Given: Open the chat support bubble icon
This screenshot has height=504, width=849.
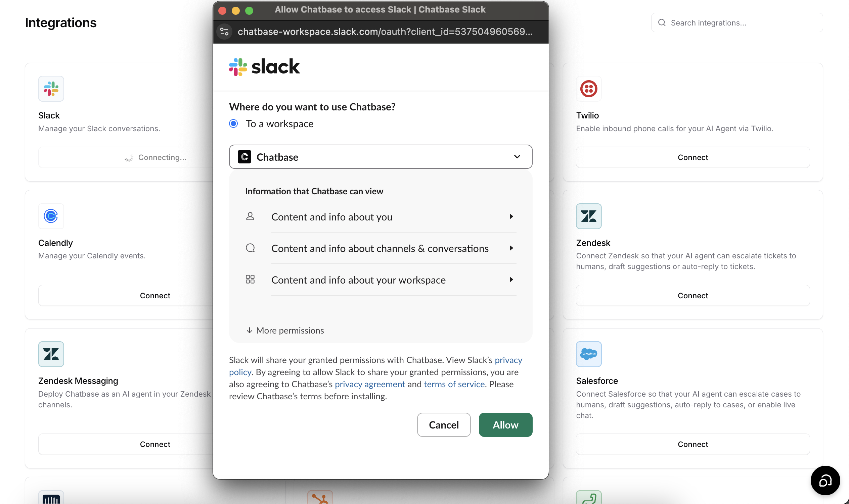Looking at the screenshot, I should pyautogui.click(x=825, y=480).
